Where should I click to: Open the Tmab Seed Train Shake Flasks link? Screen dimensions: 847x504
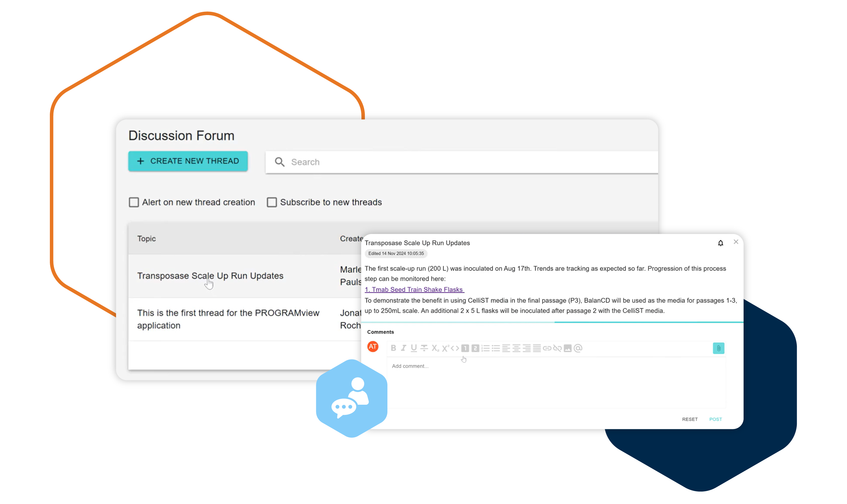click(415, 289)
